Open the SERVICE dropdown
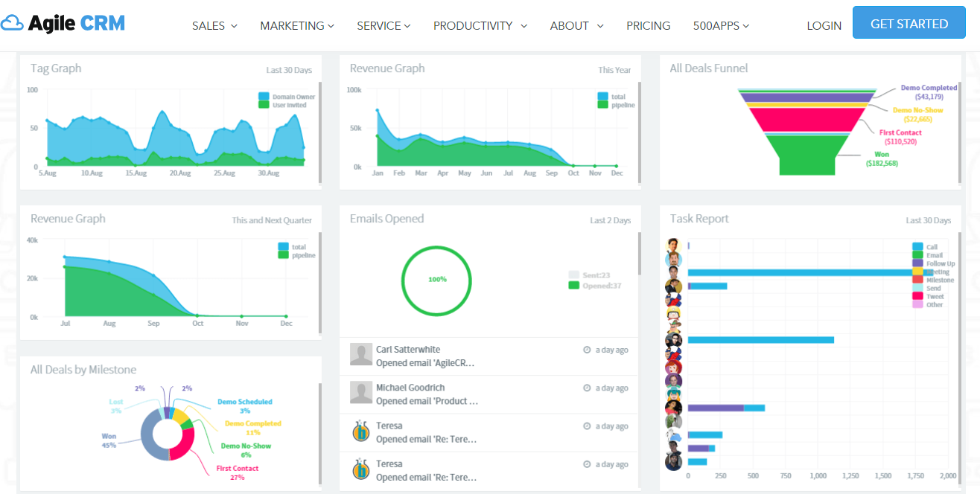 tap(384, 25)
